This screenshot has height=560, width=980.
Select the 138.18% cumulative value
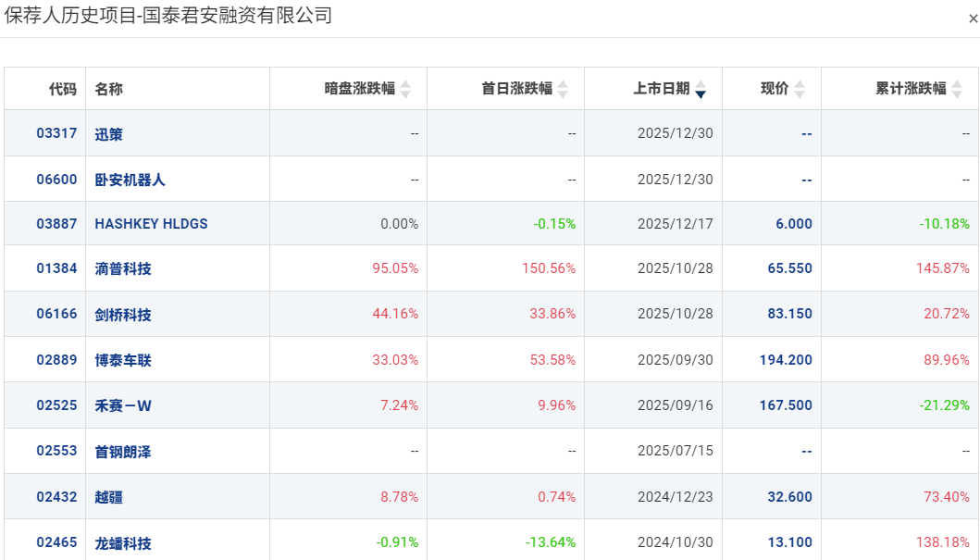point(942,541)
